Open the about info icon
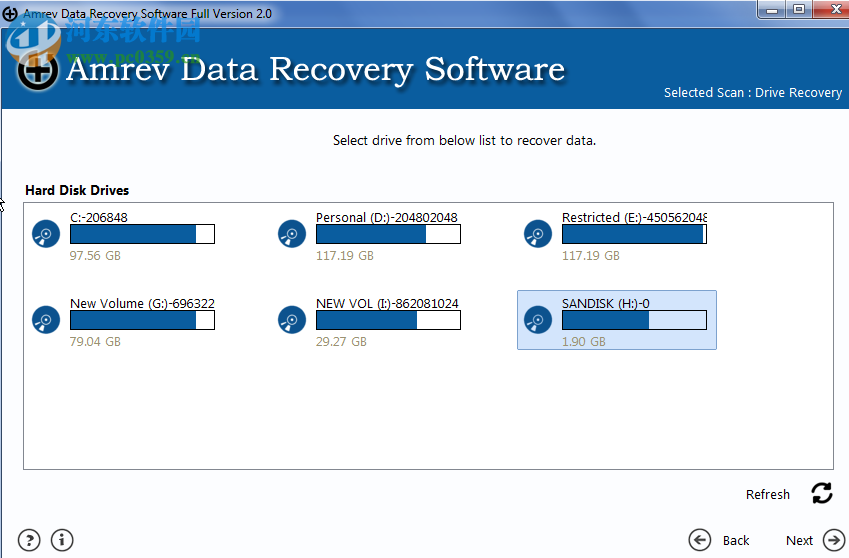The image size is (849, 558). click(x=62, y=540)
